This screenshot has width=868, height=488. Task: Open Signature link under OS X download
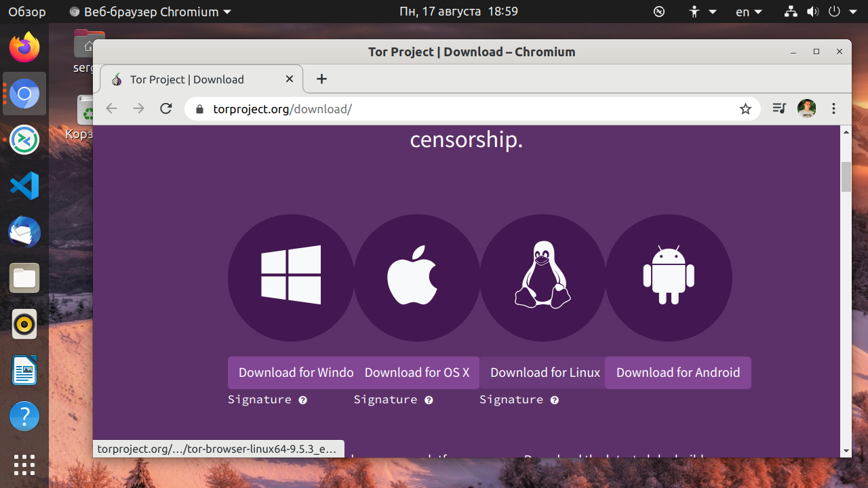[385, 400]
